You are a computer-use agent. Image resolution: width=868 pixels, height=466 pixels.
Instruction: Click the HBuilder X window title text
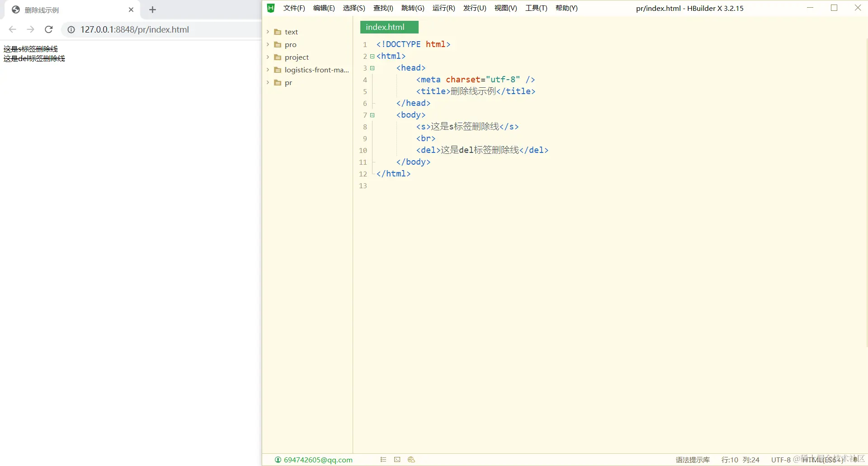tap(689, 8)
